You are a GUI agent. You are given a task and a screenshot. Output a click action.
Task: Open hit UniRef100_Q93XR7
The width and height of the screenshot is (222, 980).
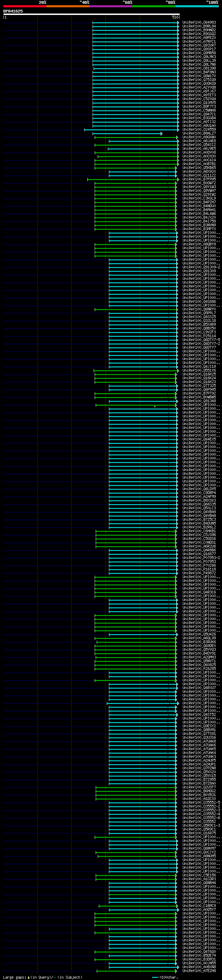coord(199,45)
